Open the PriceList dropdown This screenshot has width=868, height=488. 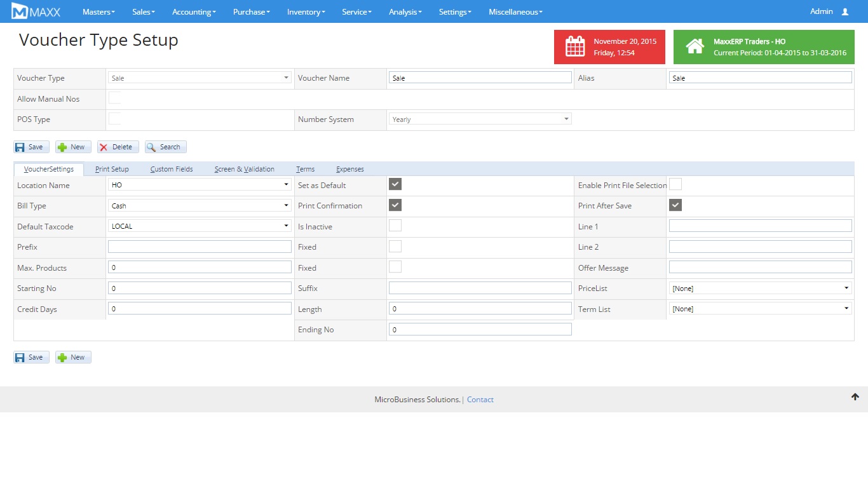(760, 288)
